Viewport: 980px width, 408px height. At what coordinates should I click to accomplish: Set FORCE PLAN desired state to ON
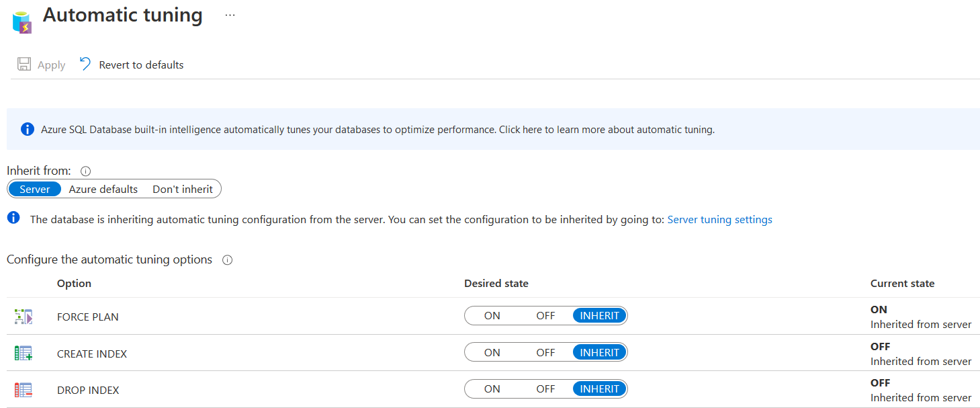[x=492, y=316]
